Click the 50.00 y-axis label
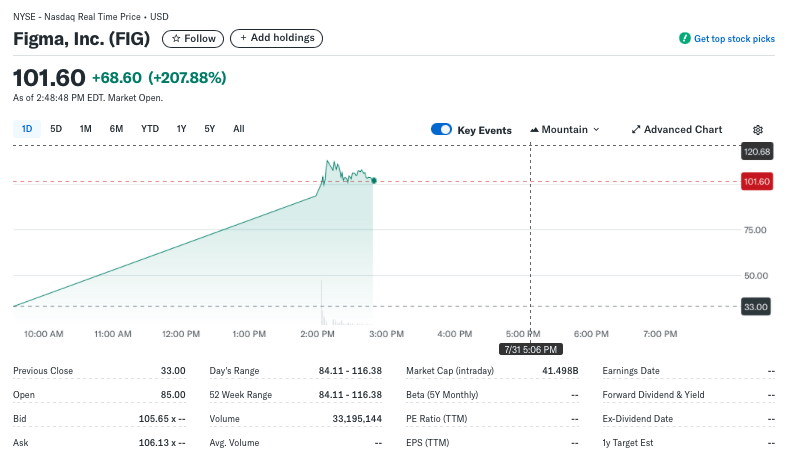The image size is (790, 461). pos(756,276)
